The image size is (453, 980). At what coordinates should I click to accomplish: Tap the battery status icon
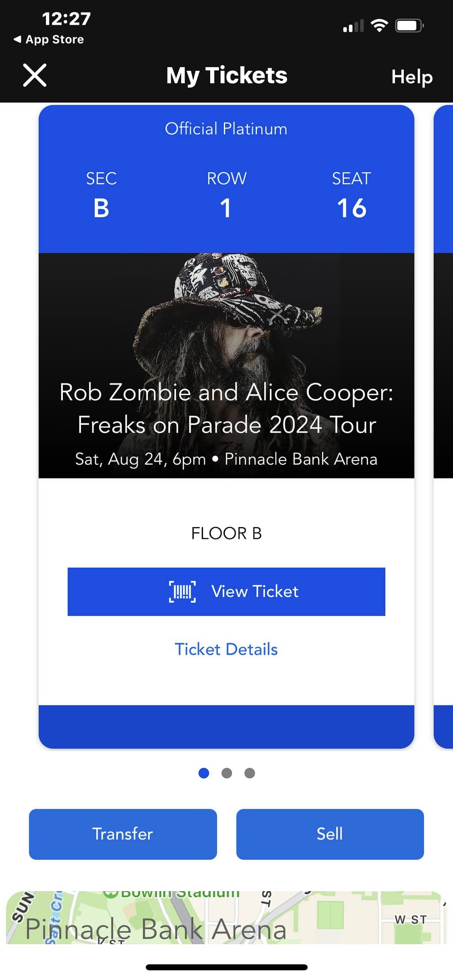409,26
